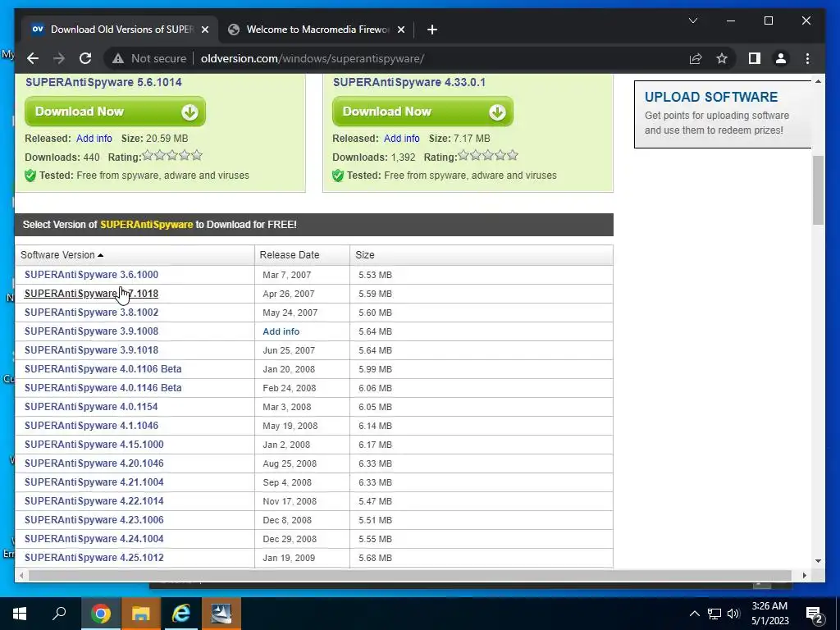Click green Tested shield for 5.6.1014
The width and height of the screenshot is (840, 630).
click(x=30, y=176)
